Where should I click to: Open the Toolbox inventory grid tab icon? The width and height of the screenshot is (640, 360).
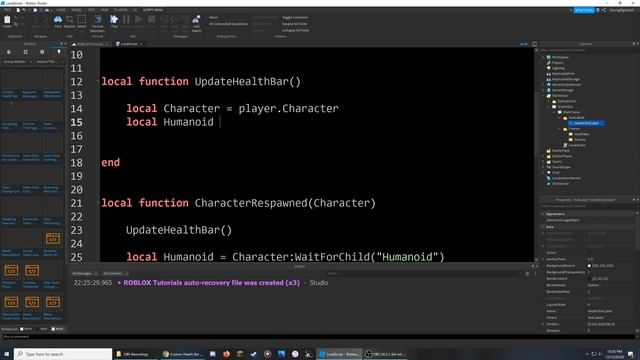(x=25, y=52)
